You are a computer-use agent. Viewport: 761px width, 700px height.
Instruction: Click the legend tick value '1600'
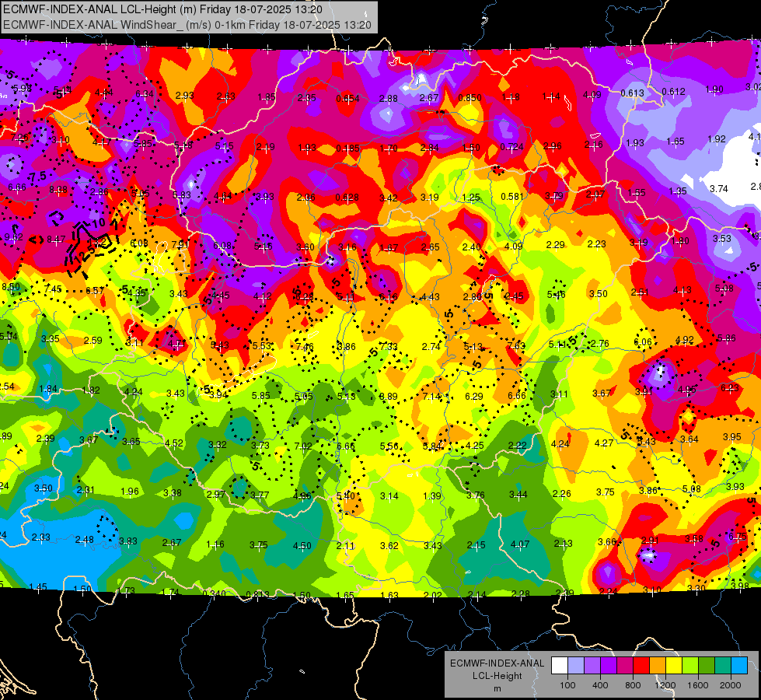pos(697,685)
